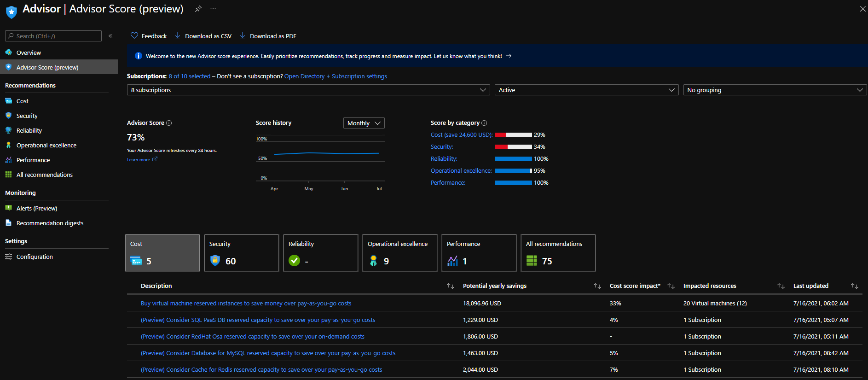Screen dimensions: 868x380
Task: Select the Security category tile
Action: (x=242, y=253)
